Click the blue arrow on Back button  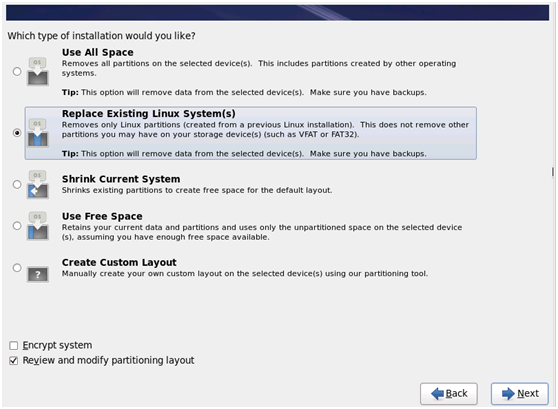437,394
